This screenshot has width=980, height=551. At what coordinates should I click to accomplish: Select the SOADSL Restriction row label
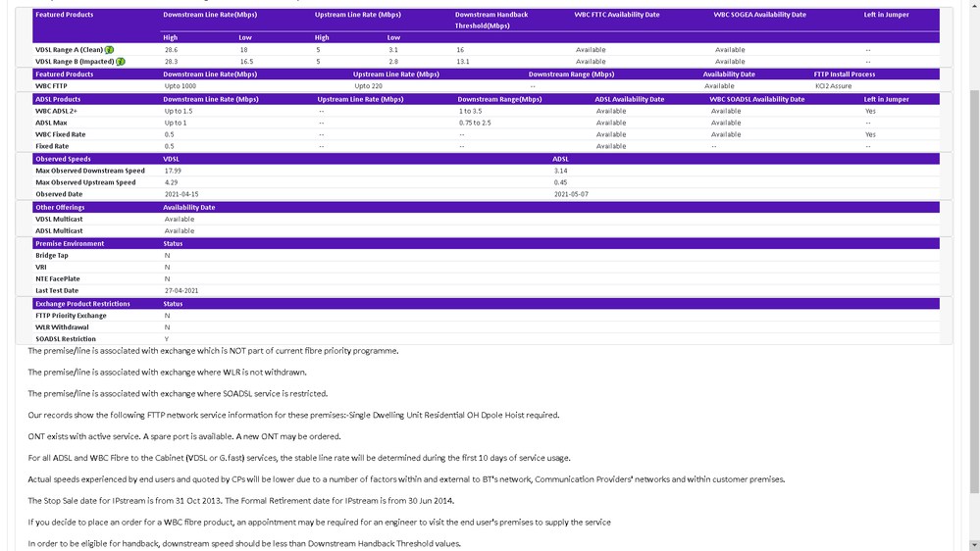tap(66, 339)
